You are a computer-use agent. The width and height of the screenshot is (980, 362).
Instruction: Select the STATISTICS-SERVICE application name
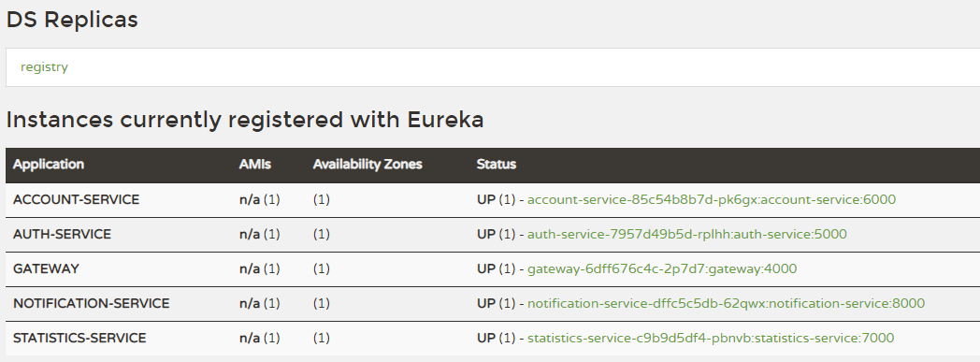coord(79,338)
